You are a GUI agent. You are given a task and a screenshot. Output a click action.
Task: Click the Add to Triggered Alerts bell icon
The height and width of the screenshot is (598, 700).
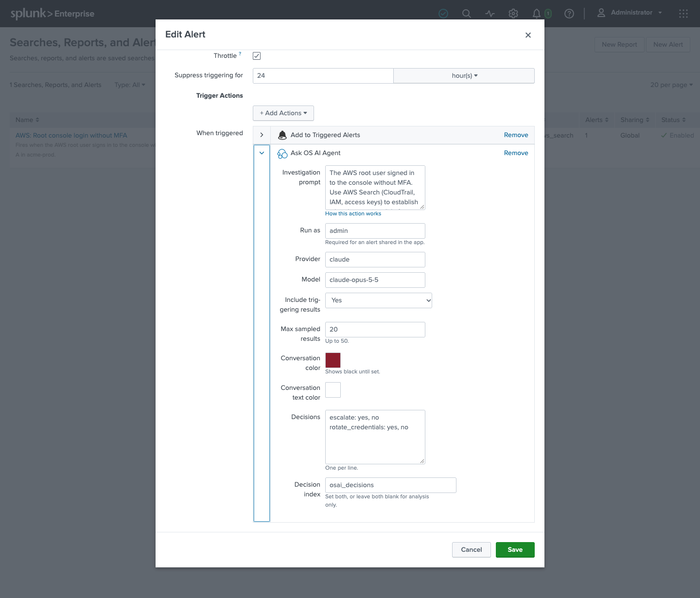coord(282,135)
